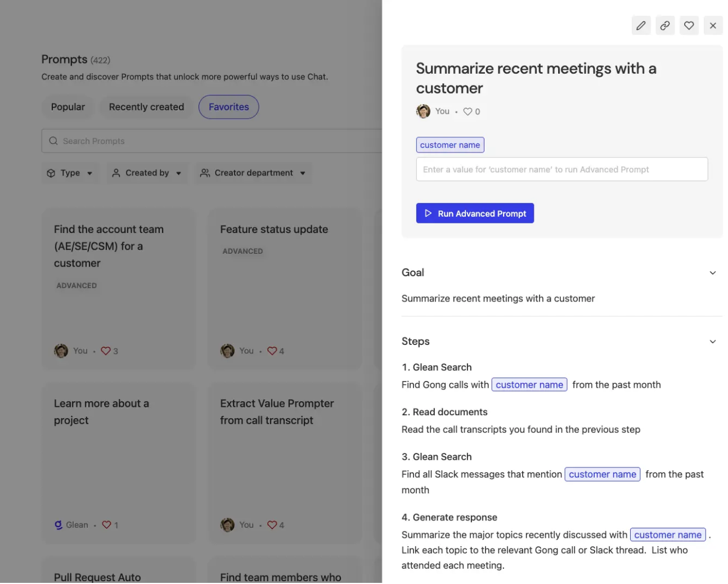The width and height of the screenshot is (728, 584).
Task: Click heart icon on Feature status update card
Action: [272, 351]
